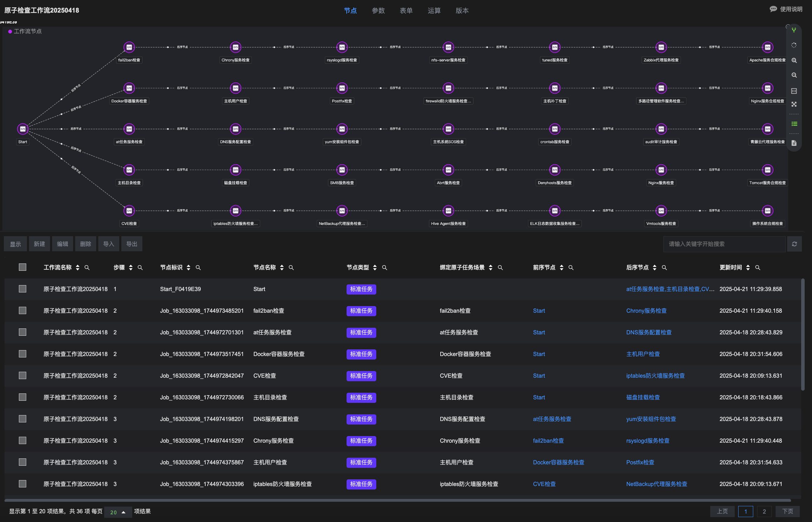The width and height of the screenshot is (812, 522).
Task: Switch to the 版本 tab
Action: [x=462, y=11]
